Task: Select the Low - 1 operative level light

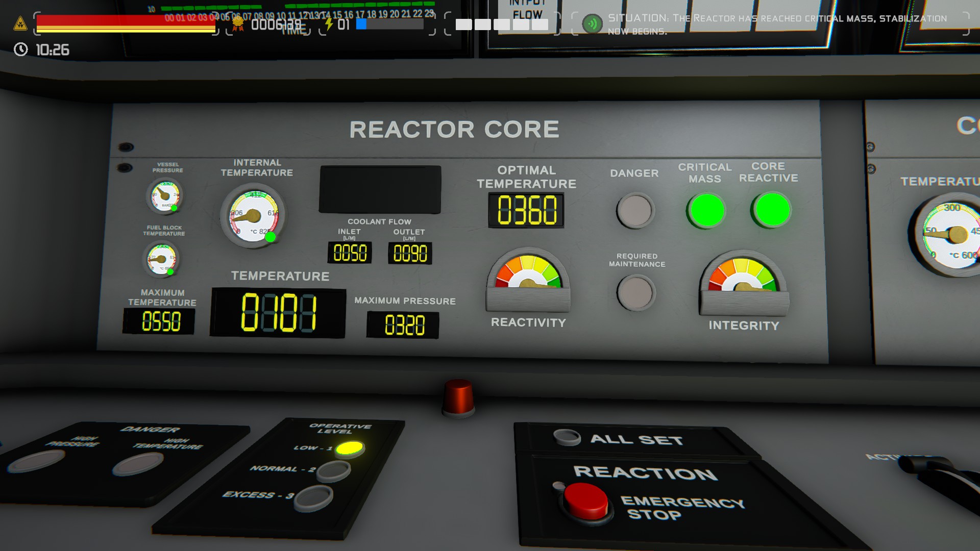Action: pos(350,448)
